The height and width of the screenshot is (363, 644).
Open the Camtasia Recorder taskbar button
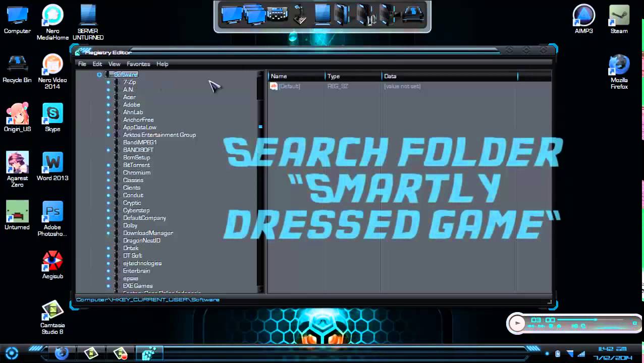point(120,352)
